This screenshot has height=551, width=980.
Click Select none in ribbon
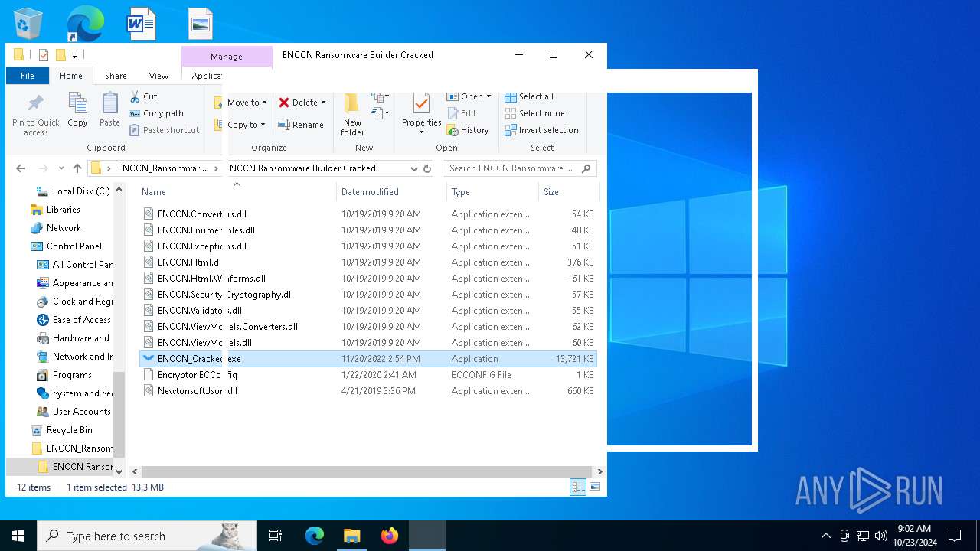point(534,113)
